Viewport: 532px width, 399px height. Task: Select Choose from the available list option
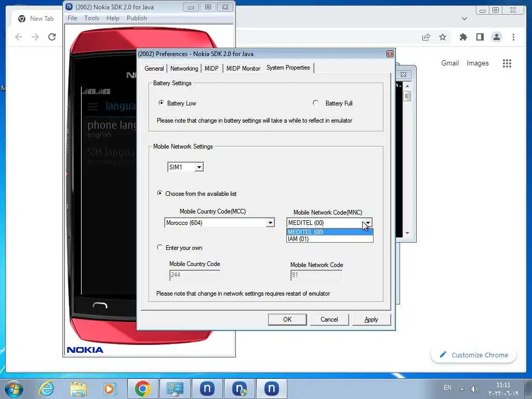(159, 193)
